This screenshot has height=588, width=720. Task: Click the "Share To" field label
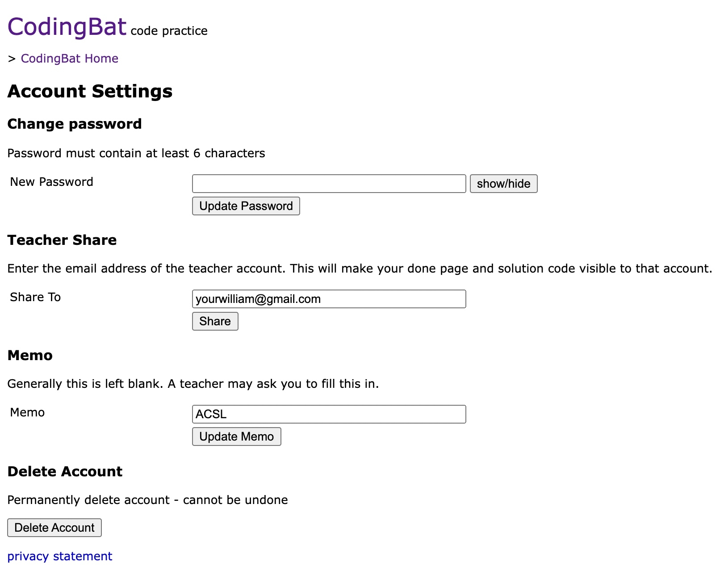click(x=35, y=297)
